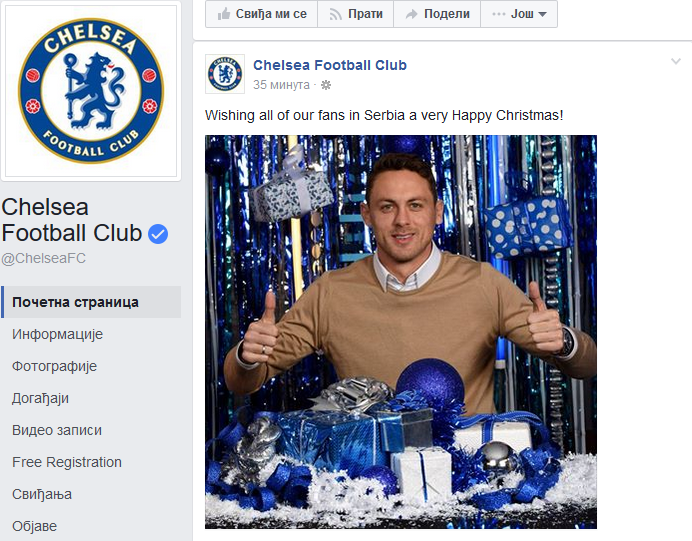The width and height of the screenshot is (692, 541).
Task: Open the Chelsea Football Club post author link
Action: click(330, 65)
